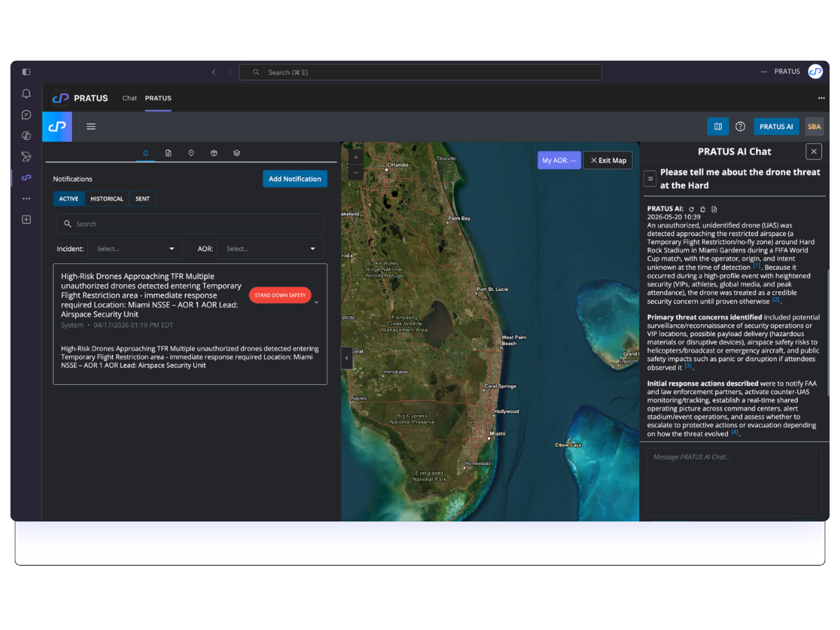Toggle the map view button
The height and width of the screenshot is (630, 840).
tap(717, 127)
